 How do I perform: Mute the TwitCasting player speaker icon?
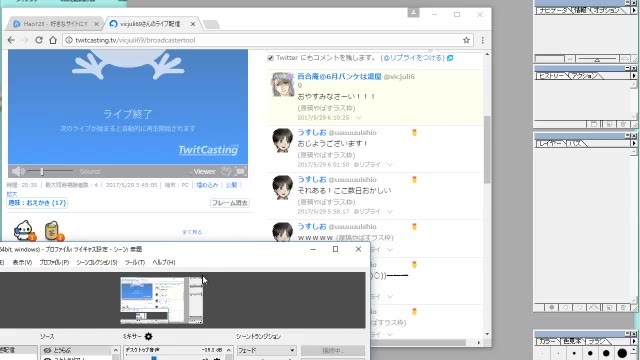[17, 171]
